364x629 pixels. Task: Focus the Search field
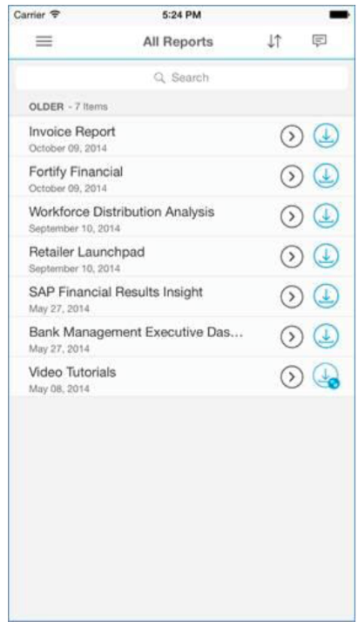point(182,78)
